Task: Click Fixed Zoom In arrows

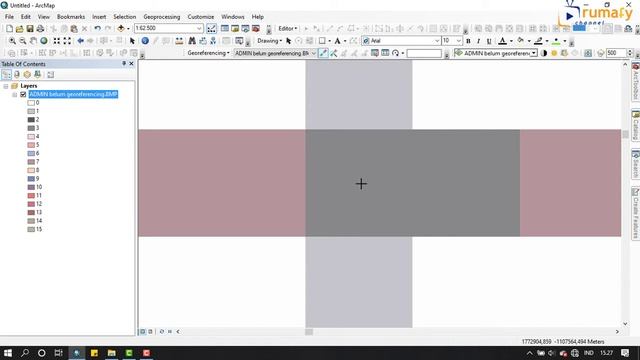Action: pyautogui.click(x=57, y=41)
